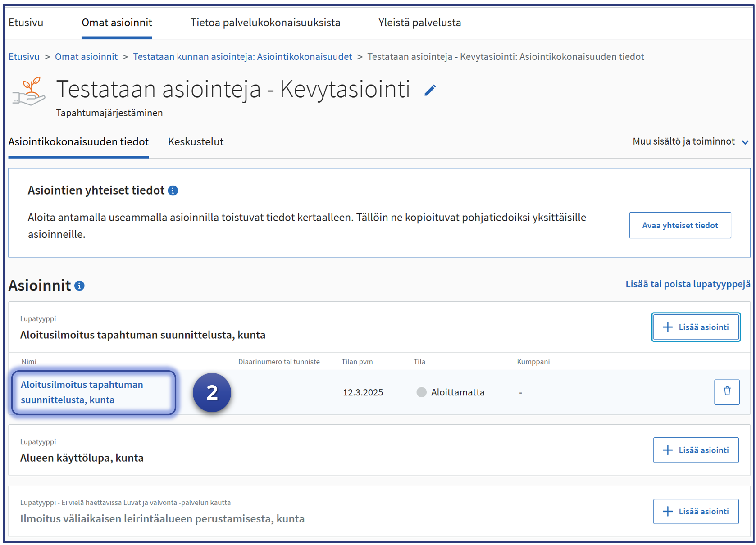This screenshot has width=756, height=545.
Task: Click the Avaa yhteiset tiedot button
Action: point(679,225)
